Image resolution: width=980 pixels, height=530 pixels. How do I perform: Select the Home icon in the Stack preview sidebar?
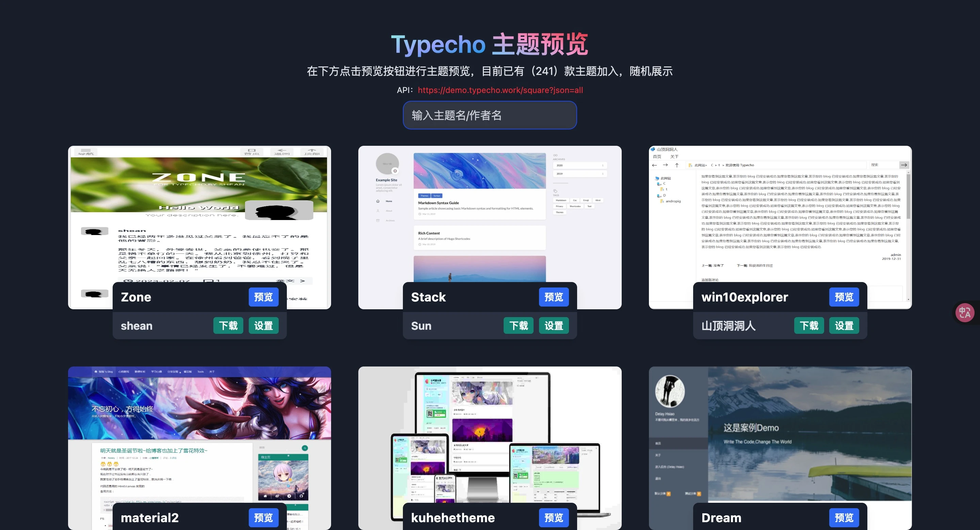[x=378, y=201]
